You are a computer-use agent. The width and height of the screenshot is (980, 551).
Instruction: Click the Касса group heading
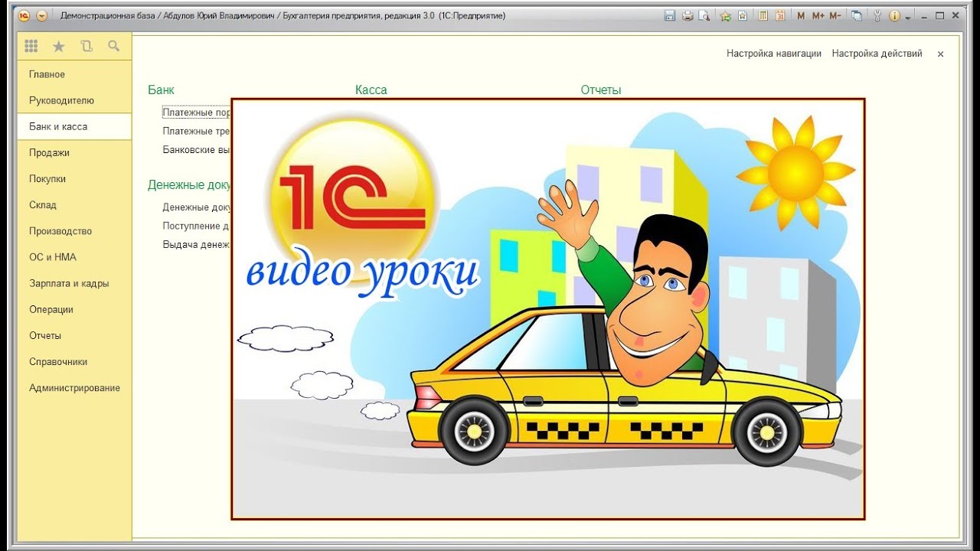pos(371,90)
